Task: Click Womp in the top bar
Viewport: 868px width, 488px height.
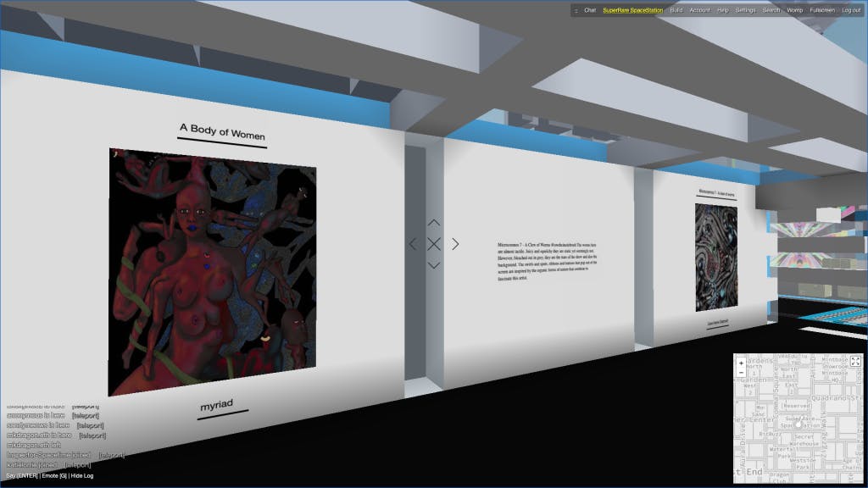Action: (x=795, y=10)
